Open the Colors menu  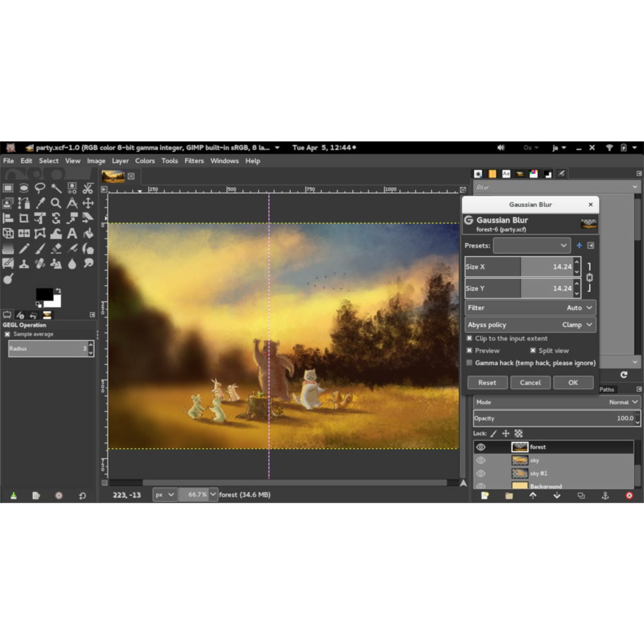(x=145, y=161)
